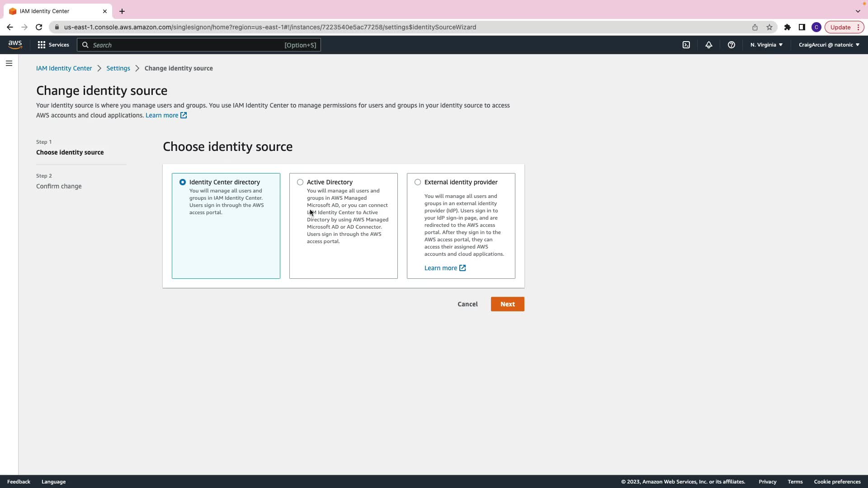Reload the page in browser
868x488 pixels.
coord(39,27)
